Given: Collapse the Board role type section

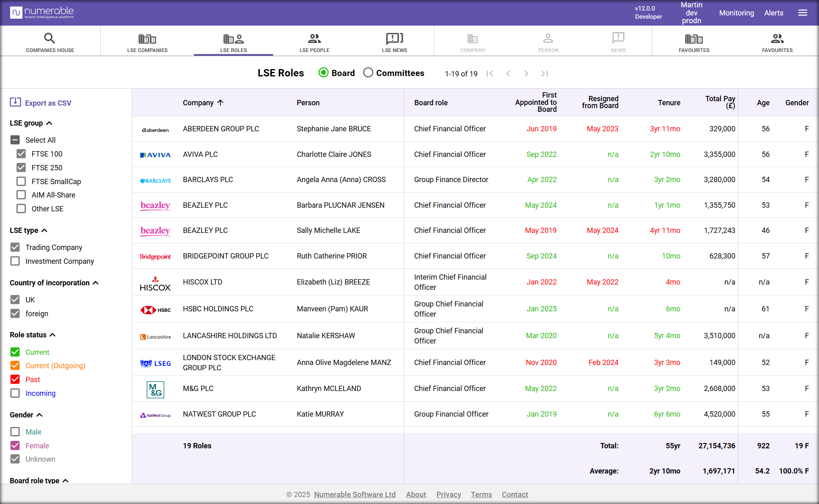Looking at the screenshot, I should click(65, 480).
